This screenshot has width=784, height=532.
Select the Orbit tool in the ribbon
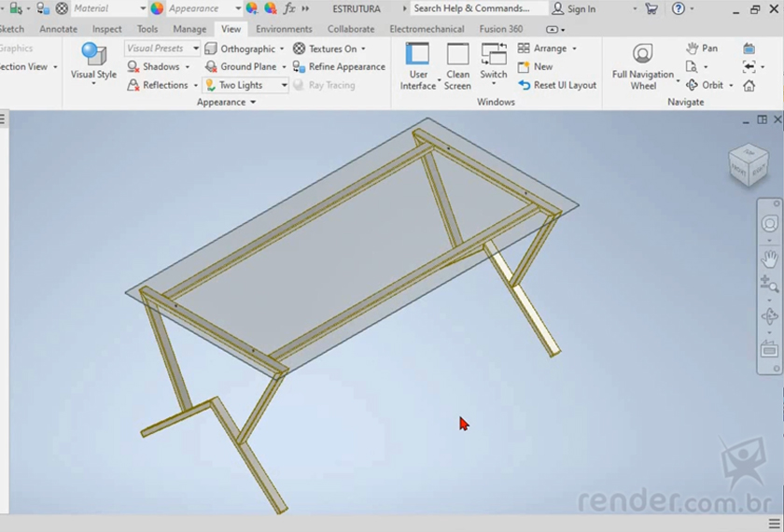(x=705, y=85)
